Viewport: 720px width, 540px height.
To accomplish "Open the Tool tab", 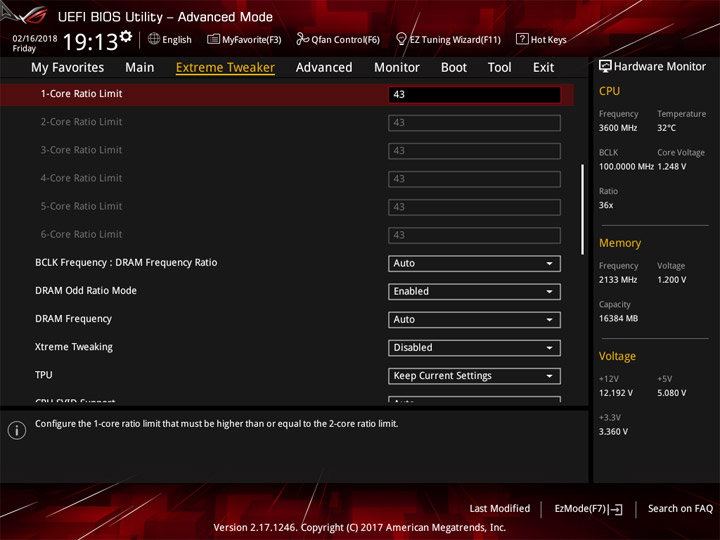I will 499,68.
